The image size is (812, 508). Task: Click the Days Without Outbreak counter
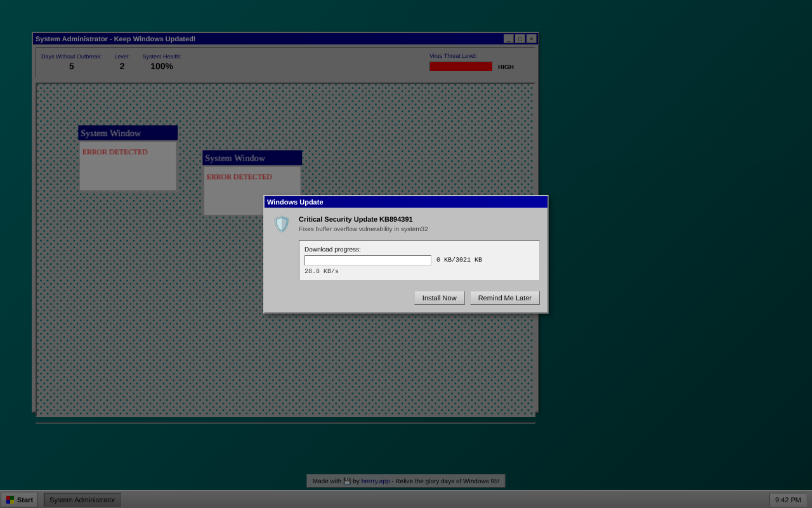(72, 66)
